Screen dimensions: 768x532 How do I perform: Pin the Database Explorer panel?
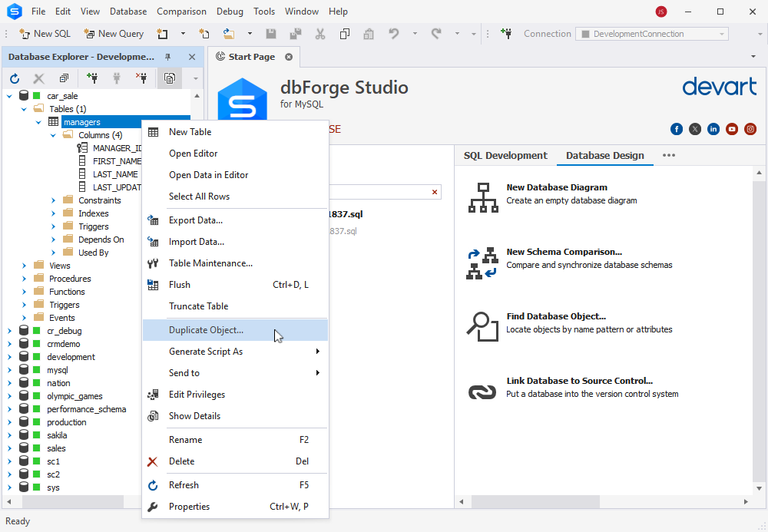point(167,58)
